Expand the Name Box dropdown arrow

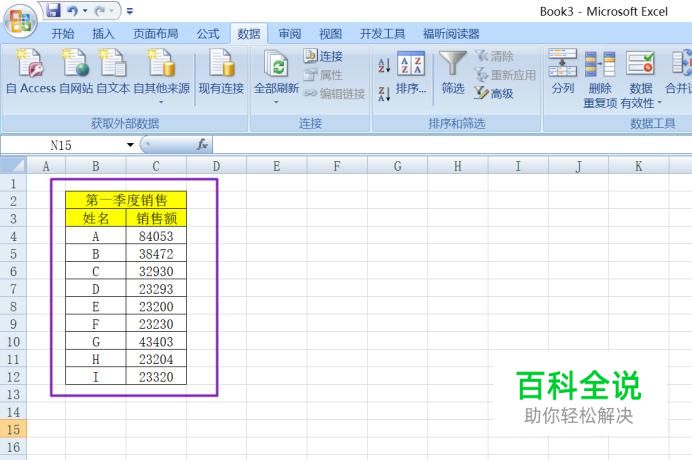coord(130,145)
